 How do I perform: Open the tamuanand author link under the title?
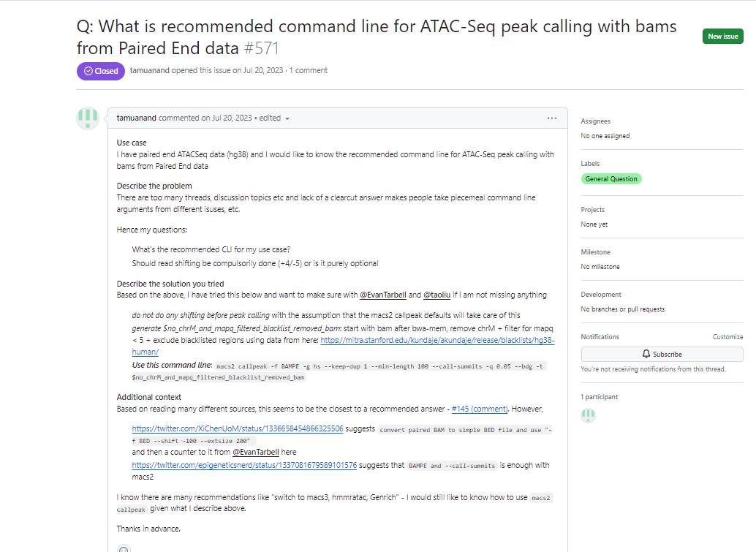pyautogui.click(x=150, y=71)
